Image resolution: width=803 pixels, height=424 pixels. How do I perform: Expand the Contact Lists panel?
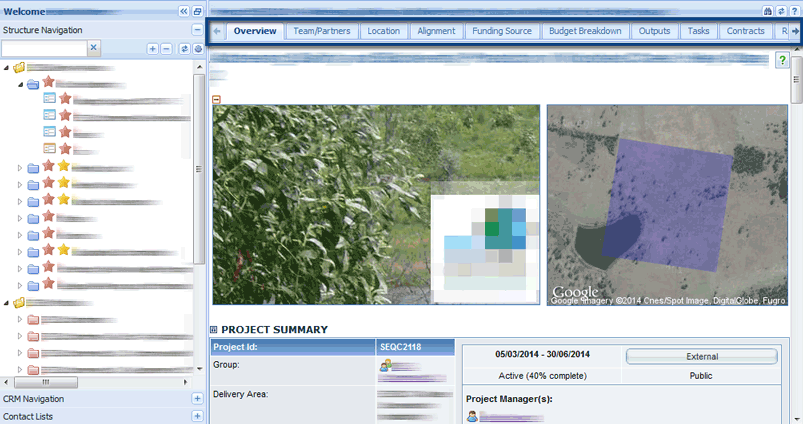[197, 416]
